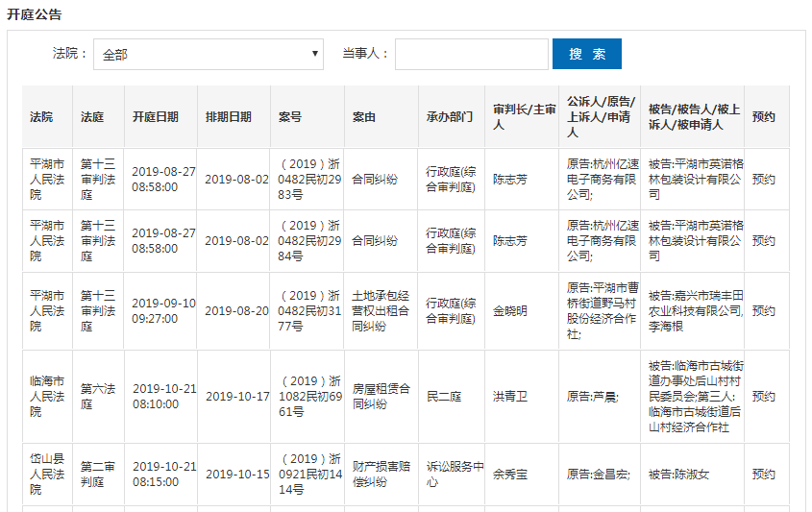Click judge name 洪青卫
Viewport: 812px width, 512px height.
click(509, 397)
